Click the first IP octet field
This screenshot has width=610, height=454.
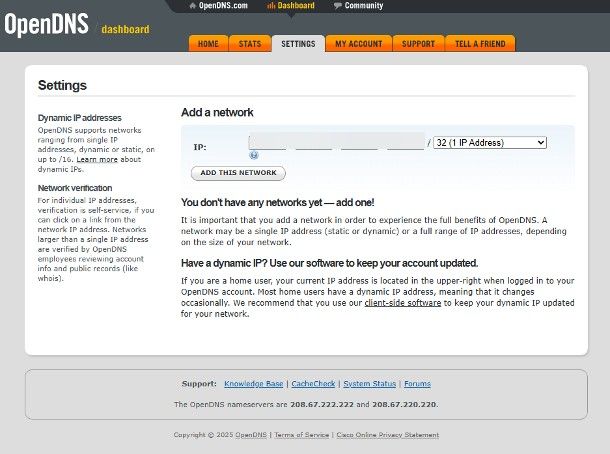268,142
